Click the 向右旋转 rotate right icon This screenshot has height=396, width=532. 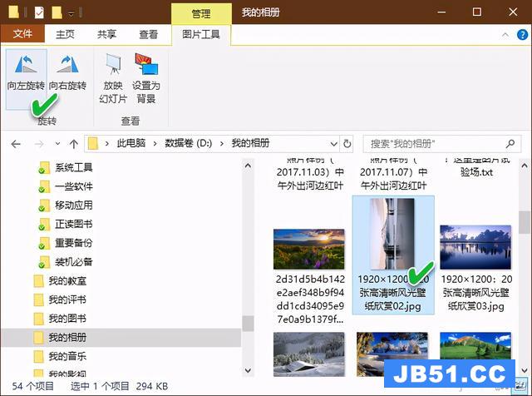[x=67, y=73]
